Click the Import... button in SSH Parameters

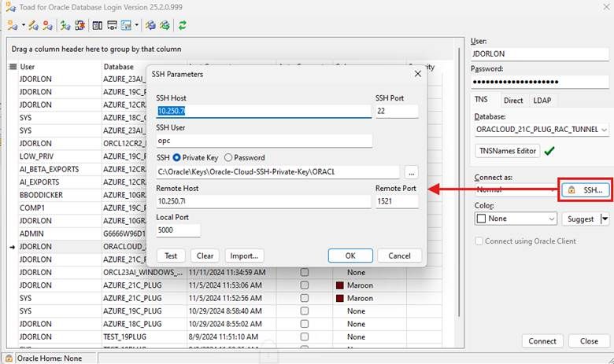244,256
